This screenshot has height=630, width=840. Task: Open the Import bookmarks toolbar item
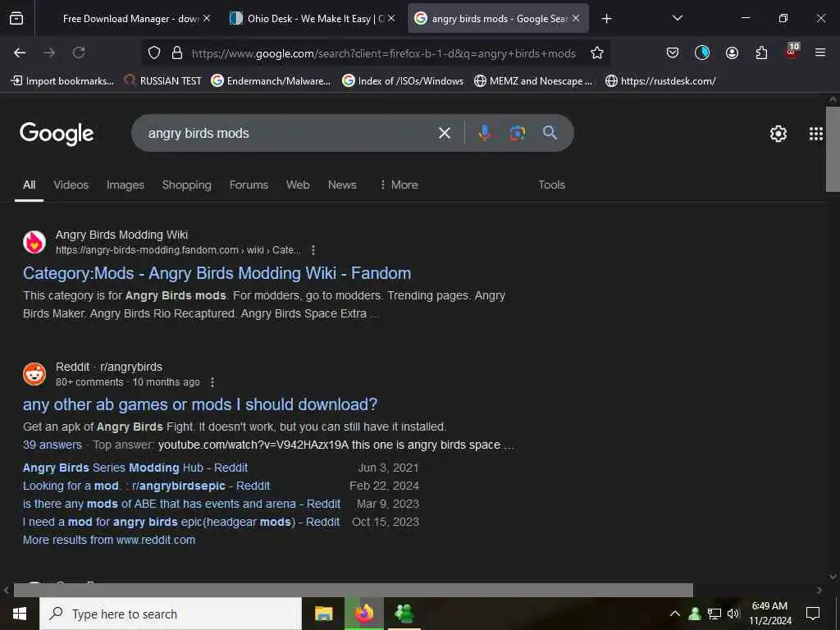[x=62, y=81]
